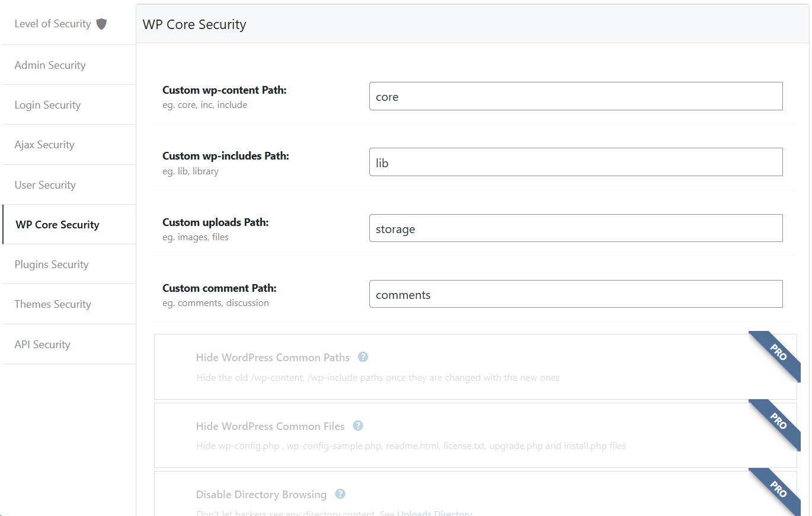Click the 'Custom wp-content Path:' label
812x516 pixels.
[x=225, y=90]
